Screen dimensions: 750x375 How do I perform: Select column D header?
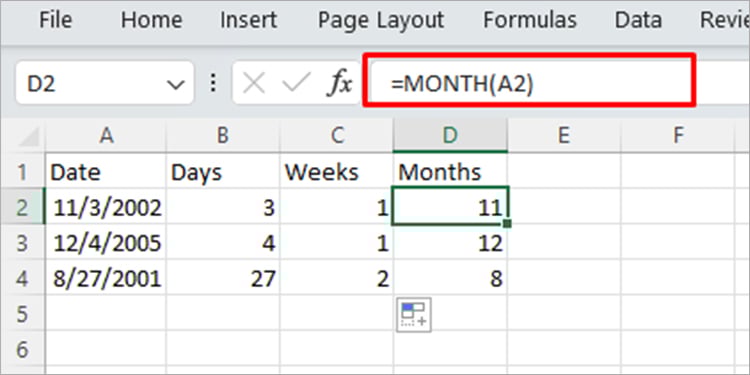450,136
